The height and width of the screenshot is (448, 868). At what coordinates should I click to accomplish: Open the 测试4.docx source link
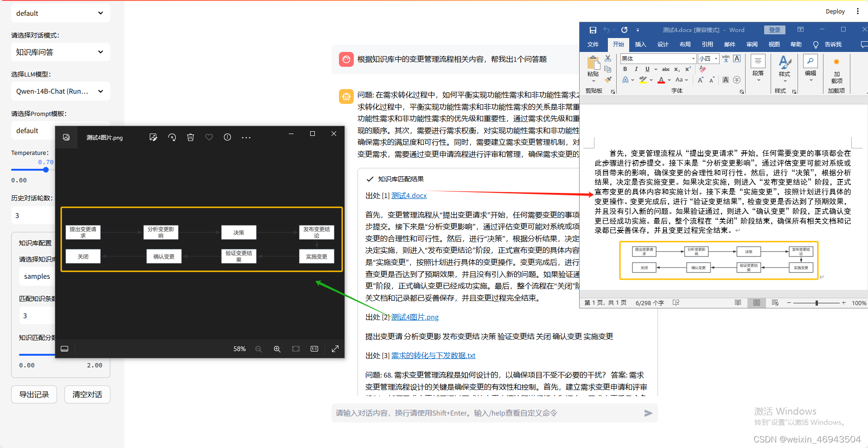pos(409,196)
